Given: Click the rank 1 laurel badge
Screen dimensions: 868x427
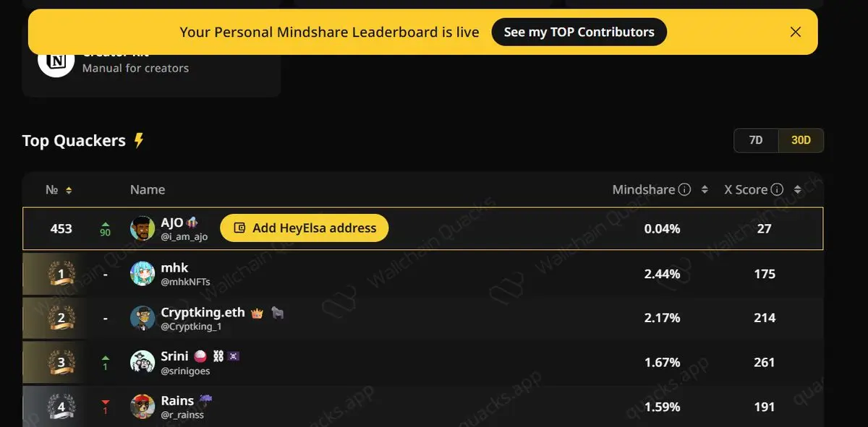Looking at the screenshot, I should (x=61, y=274).
